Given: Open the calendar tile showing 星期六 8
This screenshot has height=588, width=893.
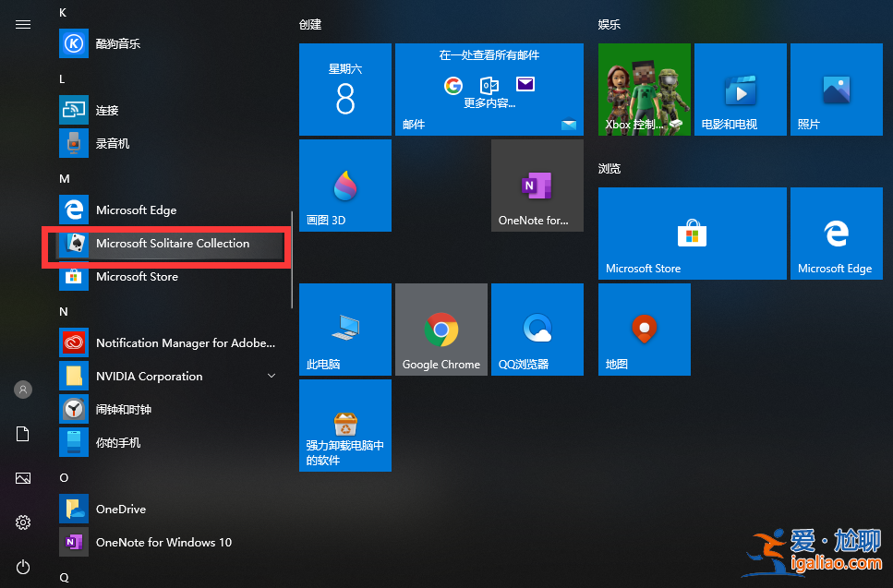Looking at the screenshot, I should pyautogui.click(x=344, y=90).
